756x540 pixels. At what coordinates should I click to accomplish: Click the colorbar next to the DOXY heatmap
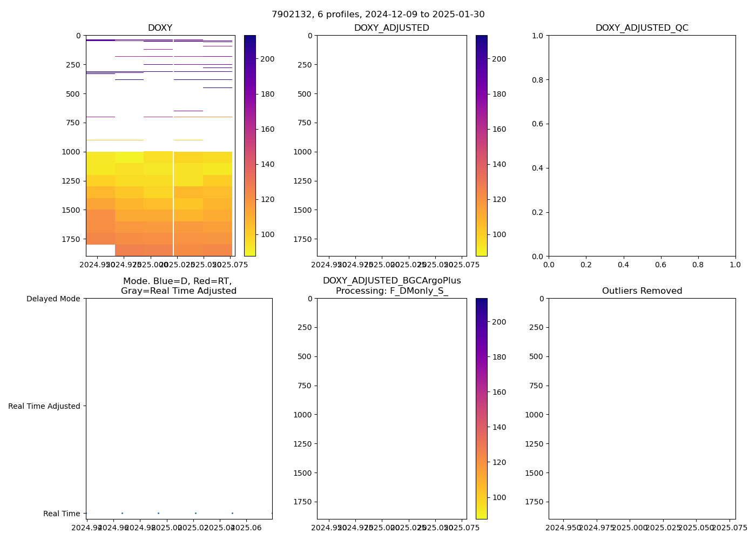pos(249,146)
